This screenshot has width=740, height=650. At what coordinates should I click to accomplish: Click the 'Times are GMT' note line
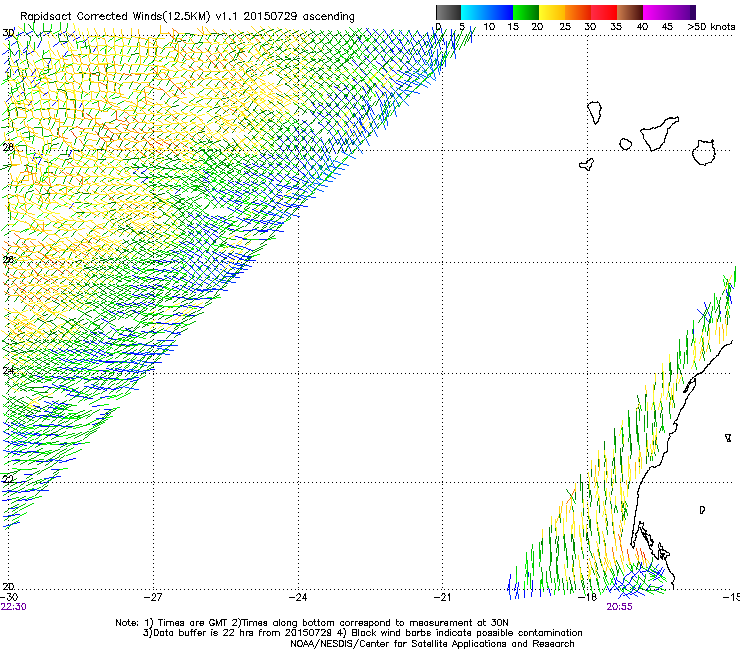pyautogui.click(x=312, y=623)
